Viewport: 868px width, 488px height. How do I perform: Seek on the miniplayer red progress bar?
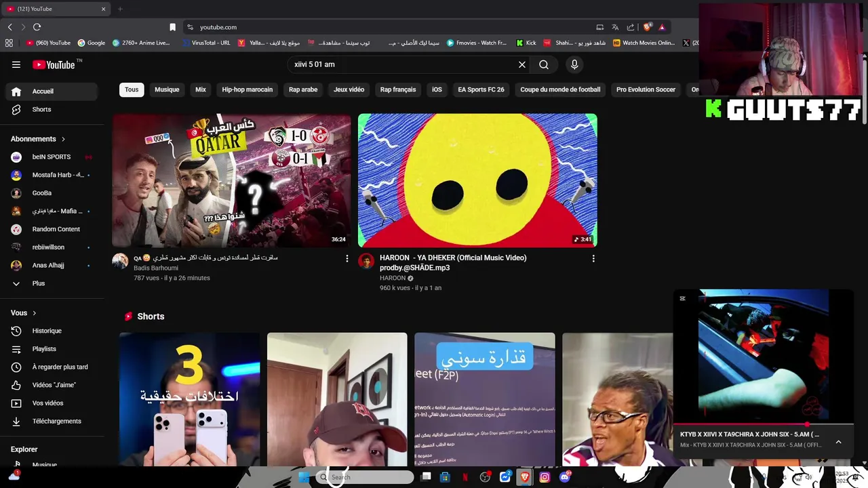point(764,424)
